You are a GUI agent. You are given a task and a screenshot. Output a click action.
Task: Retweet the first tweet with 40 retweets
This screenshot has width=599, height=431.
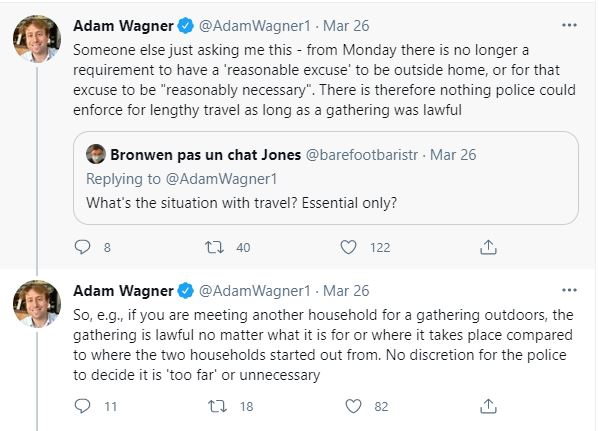click(x=214, y=247)
